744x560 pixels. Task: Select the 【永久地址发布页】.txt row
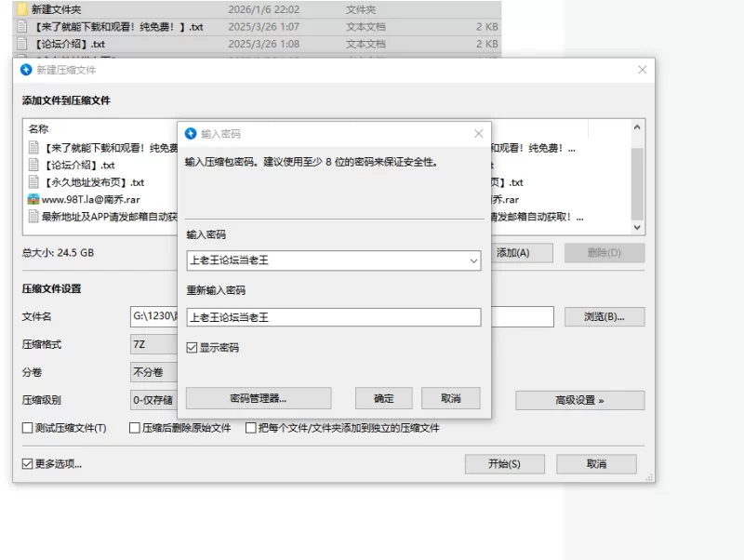tap(100, 182)
